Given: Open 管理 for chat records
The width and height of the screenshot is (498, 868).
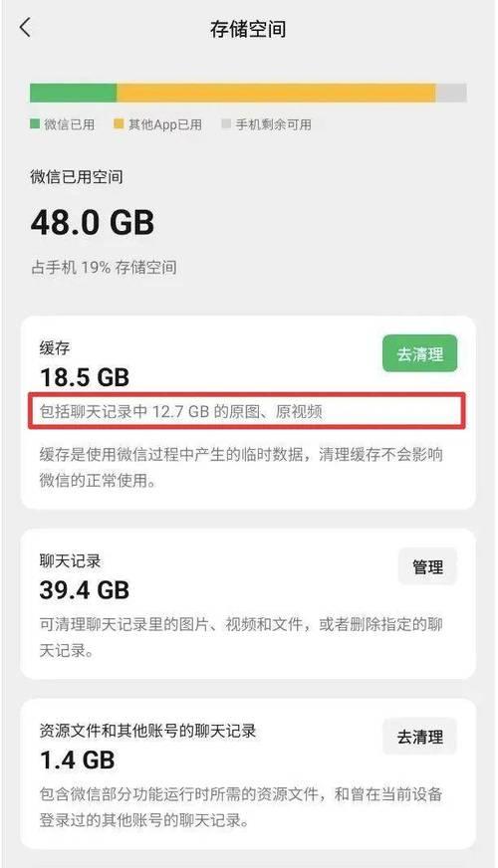Looking at the screenshot, I should (x=427, y=566).
